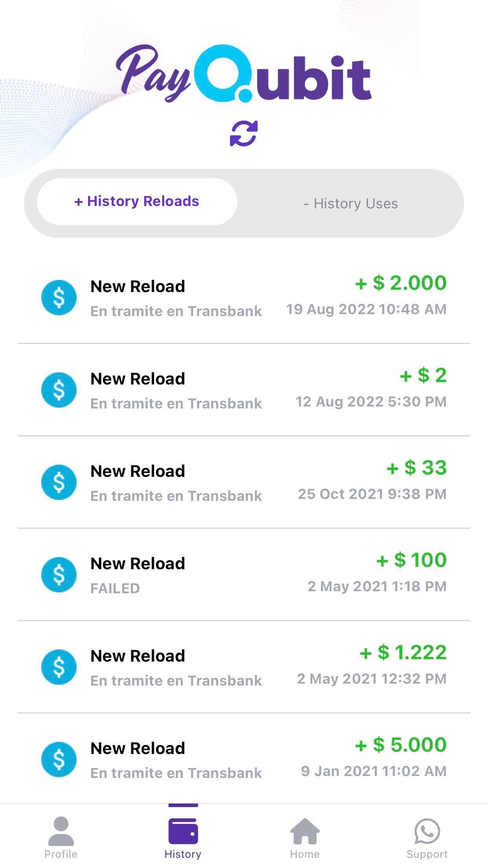
Task: Select the History Reloads segment
Action: (x=137, y=202)
